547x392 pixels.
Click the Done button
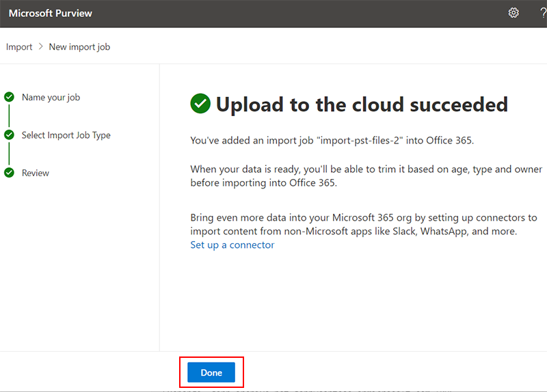(211, 372)
